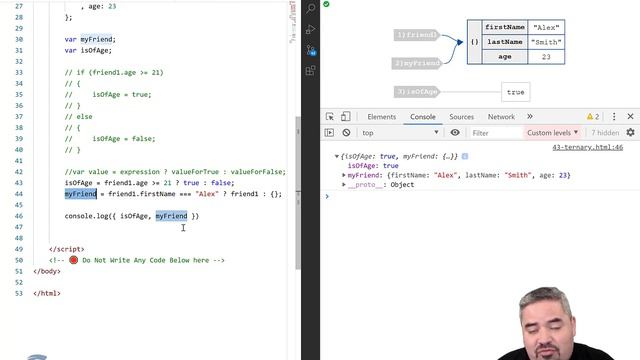Click line number 46 in the gutter
Screen dimensions: 640x360
[19, 216]
